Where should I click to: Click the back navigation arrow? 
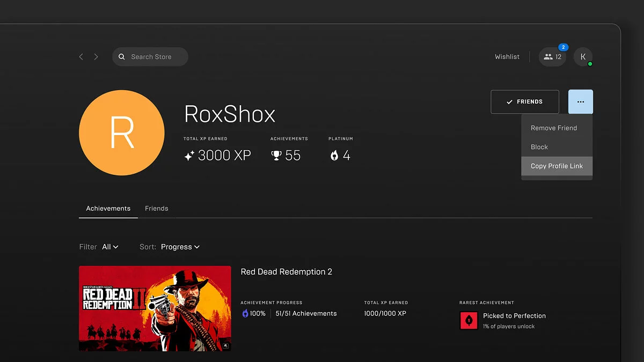(x=81, y=57)
